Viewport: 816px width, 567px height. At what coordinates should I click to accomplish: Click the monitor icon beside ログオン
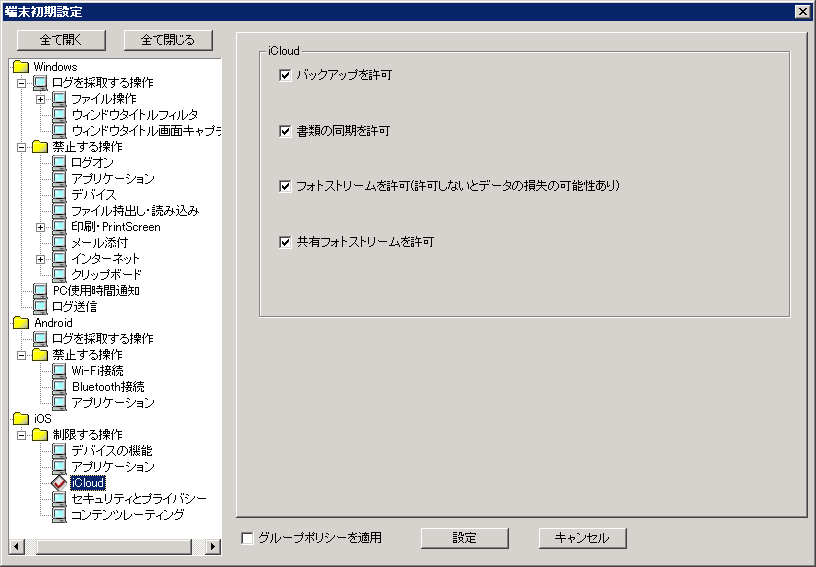pyautogui.click(x=59, y=163)
